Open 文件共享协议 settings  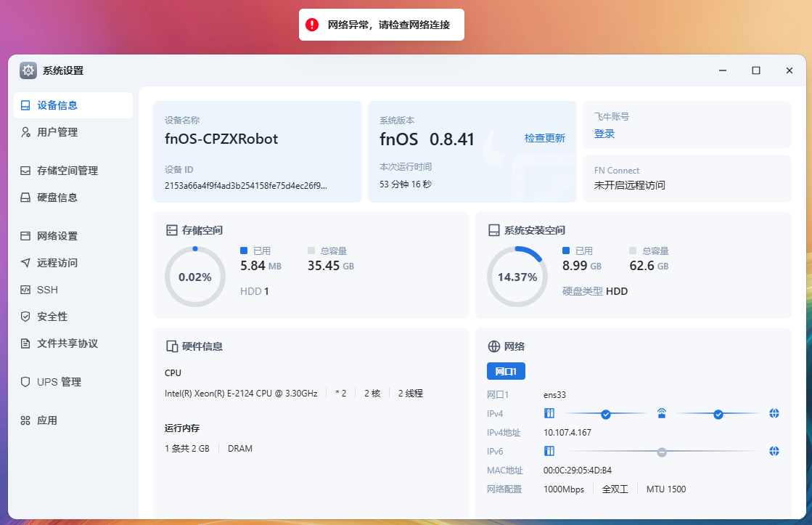click(73, 343)
